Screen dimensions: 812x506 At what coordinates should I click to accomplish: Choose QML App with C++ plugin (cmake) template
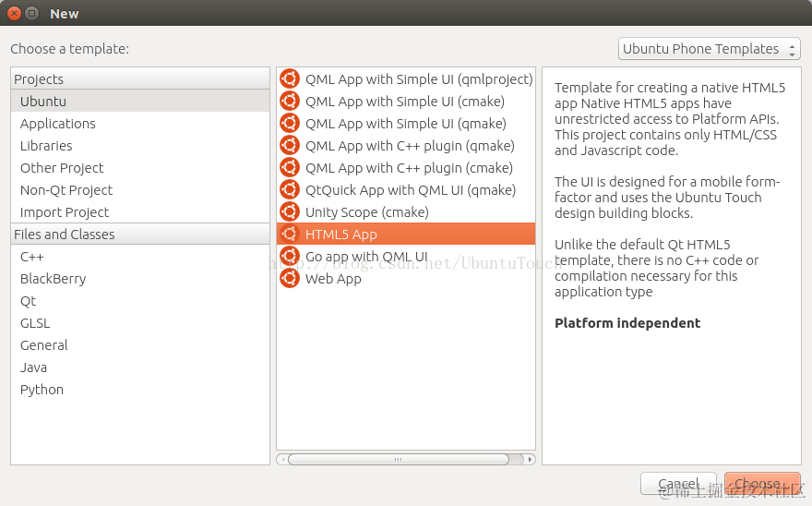[x=406, y=168]
